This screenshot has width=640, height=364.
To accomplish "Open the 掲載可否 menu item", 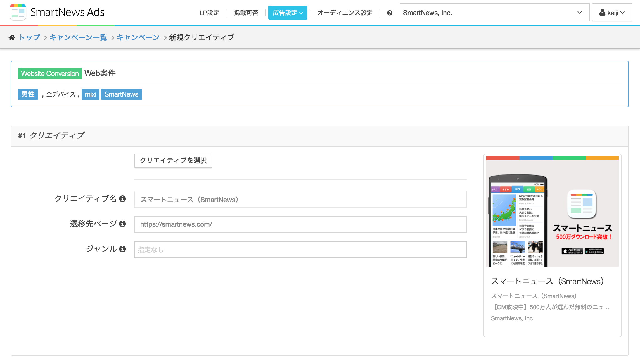I will coord(246,13).
